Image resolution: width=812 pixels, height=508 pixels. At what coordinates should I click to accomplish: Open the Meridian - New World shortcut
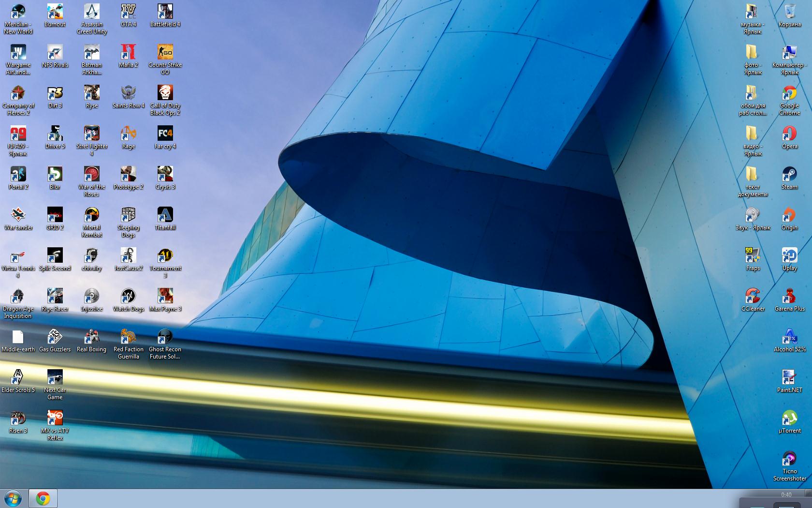(x=18, y=19)
